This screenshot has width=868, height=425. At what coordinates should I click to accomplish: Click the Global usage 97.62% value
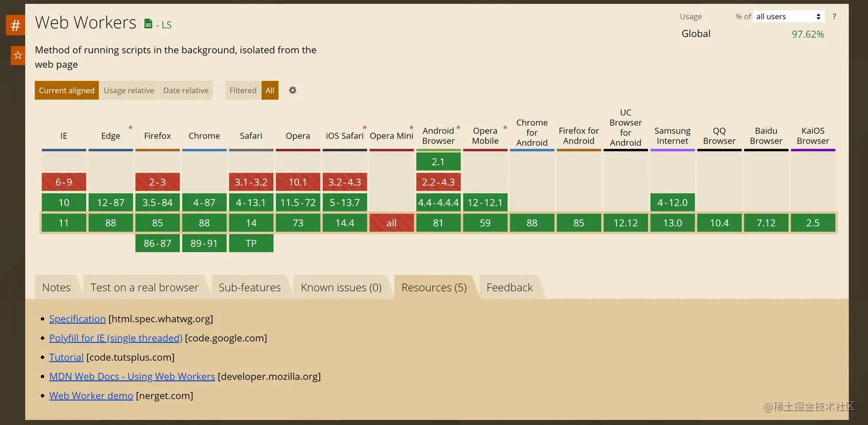pyautogui.click(x=808, y=34)
